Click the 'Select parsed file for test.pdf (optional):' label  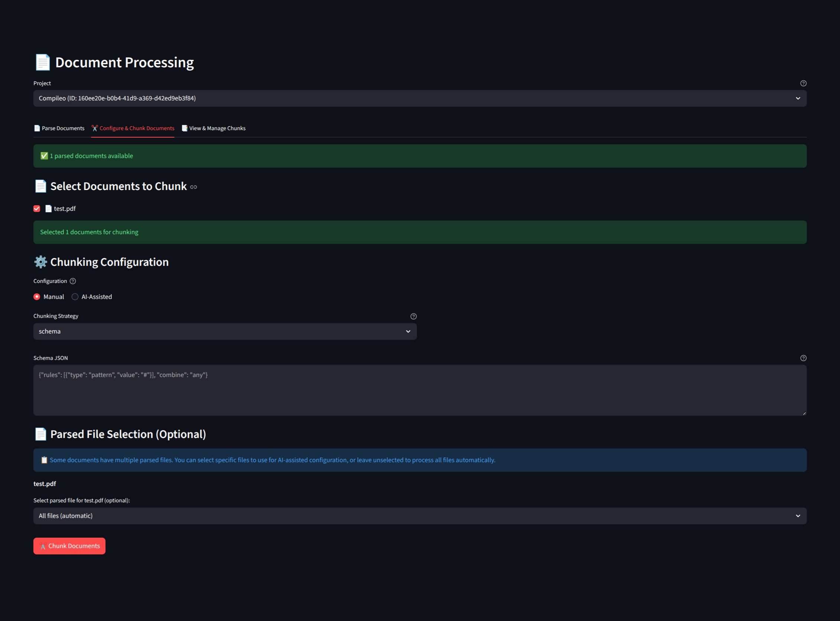click(81, 501)
